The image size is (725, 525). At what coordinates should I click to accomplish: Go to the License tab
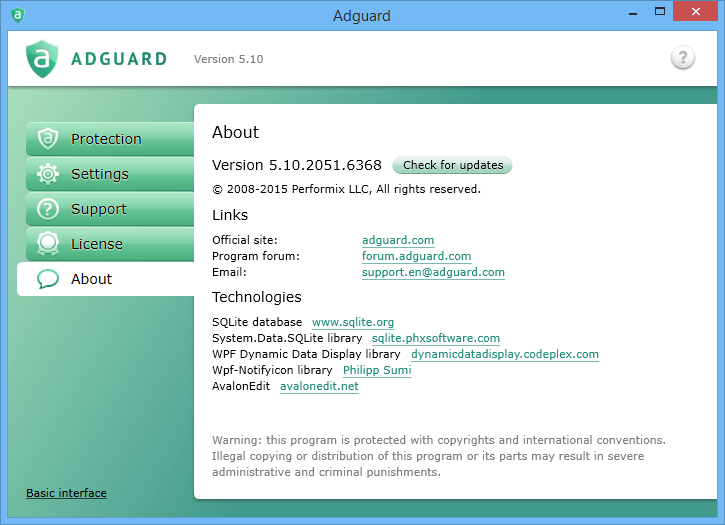[97, 244]
